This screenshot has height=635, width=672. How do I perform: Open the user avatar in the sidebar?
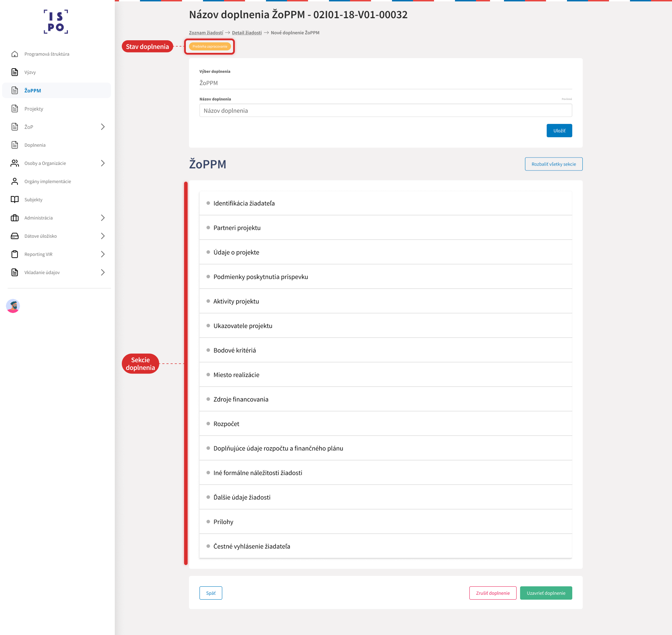point(13,306)
